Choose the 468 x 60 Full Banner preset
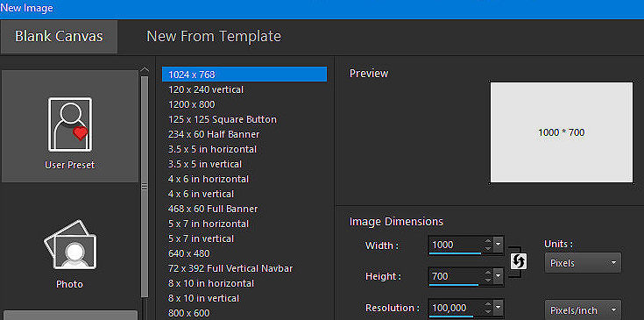The width and height of the screenshot is (644, 320). pos(213,209)
